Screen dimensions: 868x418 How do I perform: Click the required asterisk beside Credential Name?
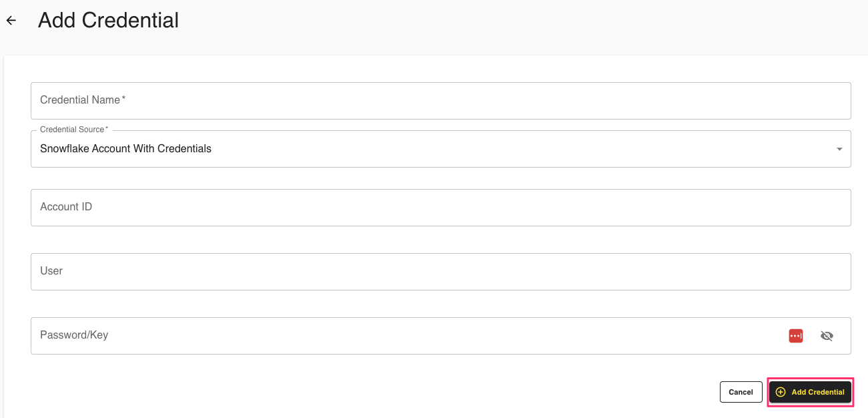point(123,99)
